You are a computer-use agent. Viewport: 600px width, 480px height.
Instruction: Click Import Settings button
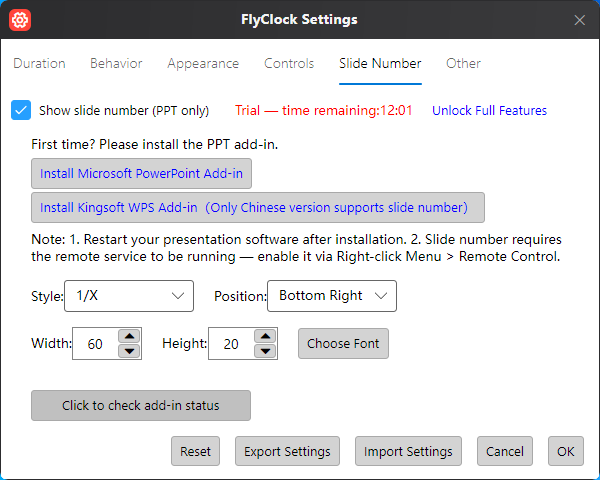[408, 451]
